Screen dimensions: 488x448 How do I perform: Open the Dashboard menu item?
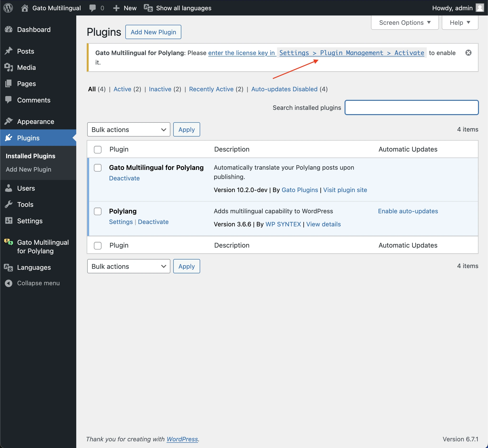(x=34, y=29)
